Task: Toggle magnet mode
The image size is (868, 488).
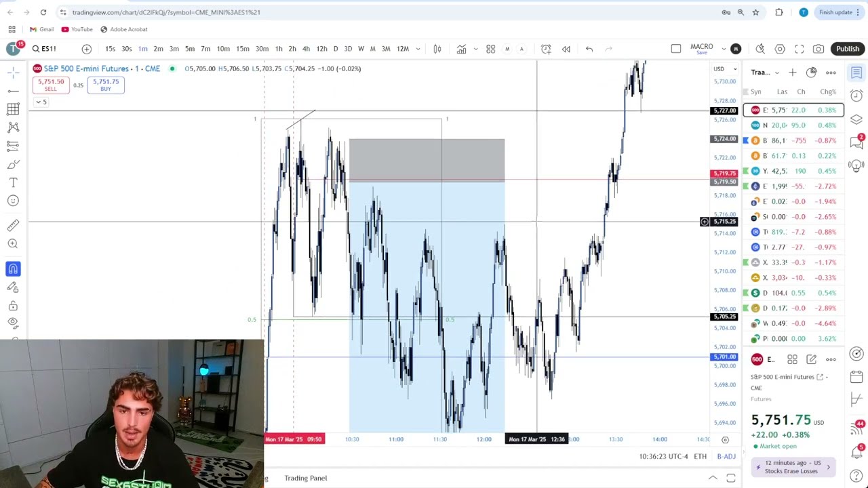Action: 13,269
